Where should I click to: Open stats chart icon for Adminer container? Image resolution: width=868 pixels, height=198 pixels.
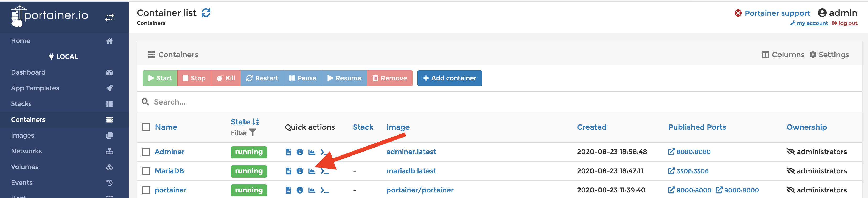click(312, 152)
